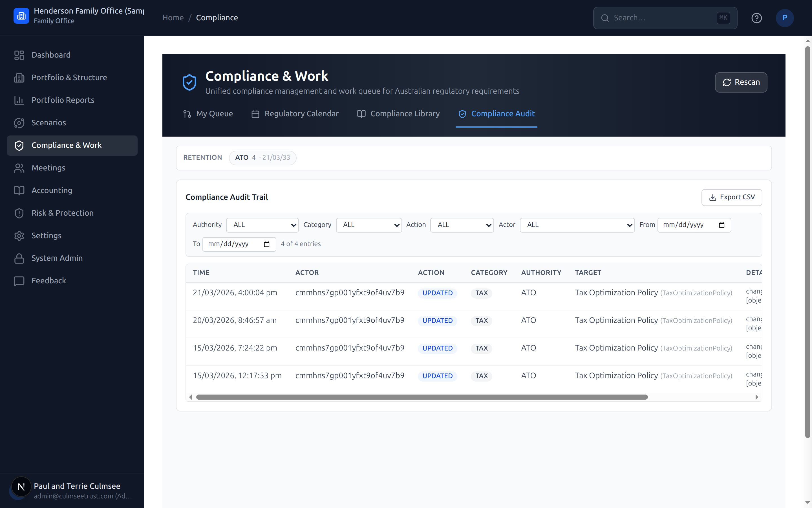Click the Home breadcrumb link

[x=173, y=18]
